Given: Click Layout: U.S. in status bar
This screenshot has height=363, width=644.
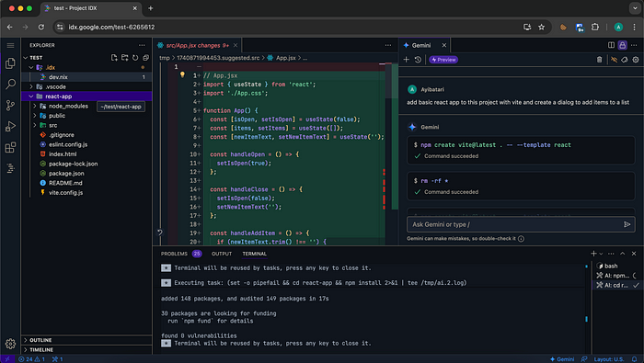Looking at the screenshot, I should point(609,359).
